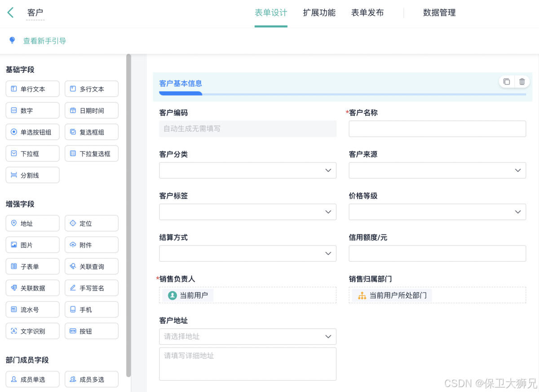Viewport: 539px width, 392px height.
Task: Select the 销售归属部门 field label
Action: click(371, 279)
